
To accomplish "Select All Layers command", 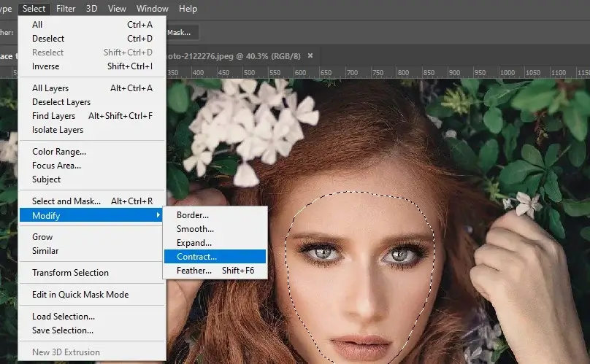I will pos(92,88).
